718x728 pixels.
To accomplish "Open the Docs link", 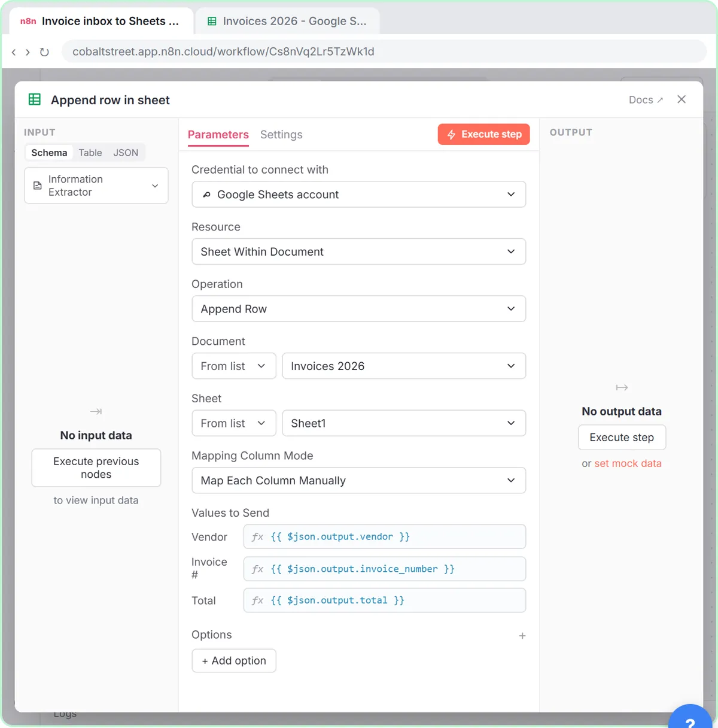I will pos(646,100).
